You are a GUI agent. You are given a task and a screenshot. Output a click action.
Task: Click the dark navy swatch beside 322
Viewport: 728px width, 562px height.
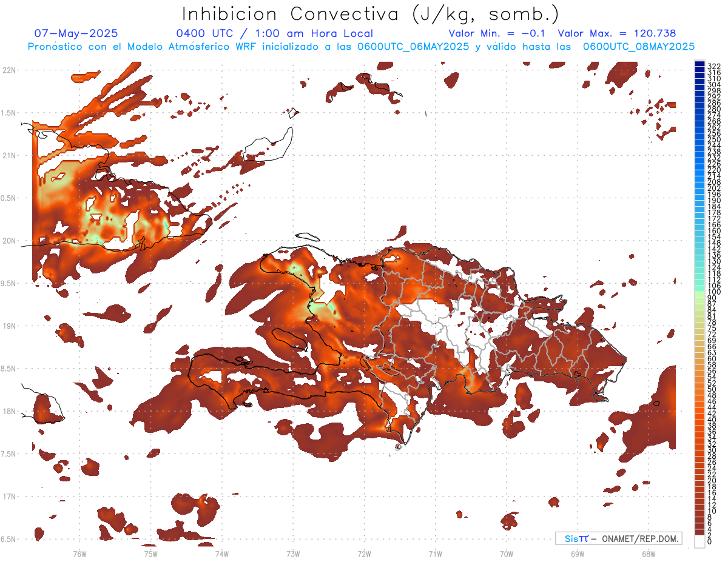[699, 65]
